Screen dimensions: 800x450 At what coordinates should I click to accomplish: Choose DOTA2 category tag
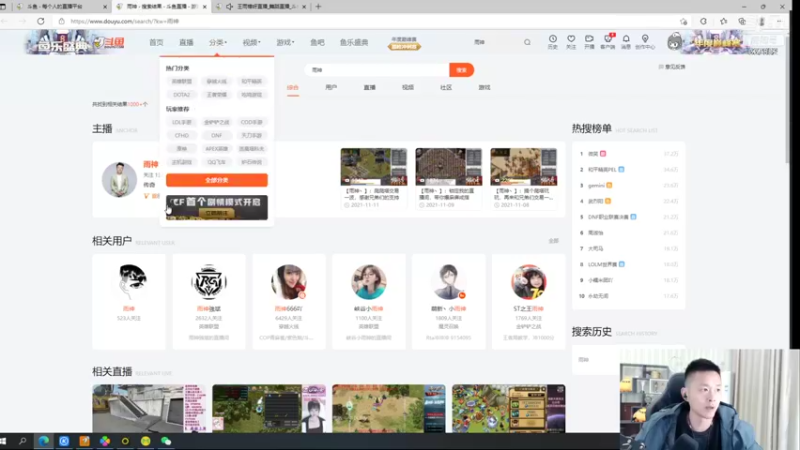pos(182,95)
